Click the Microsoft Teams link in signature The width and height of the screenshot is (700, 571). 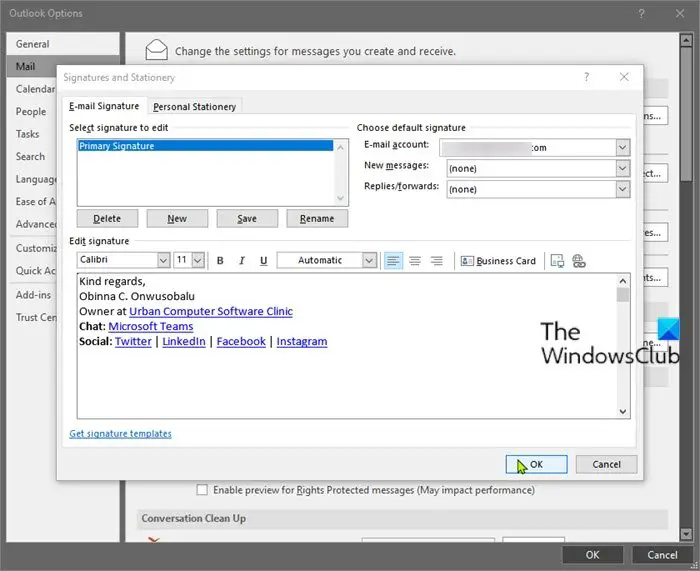tap(151, 326)
